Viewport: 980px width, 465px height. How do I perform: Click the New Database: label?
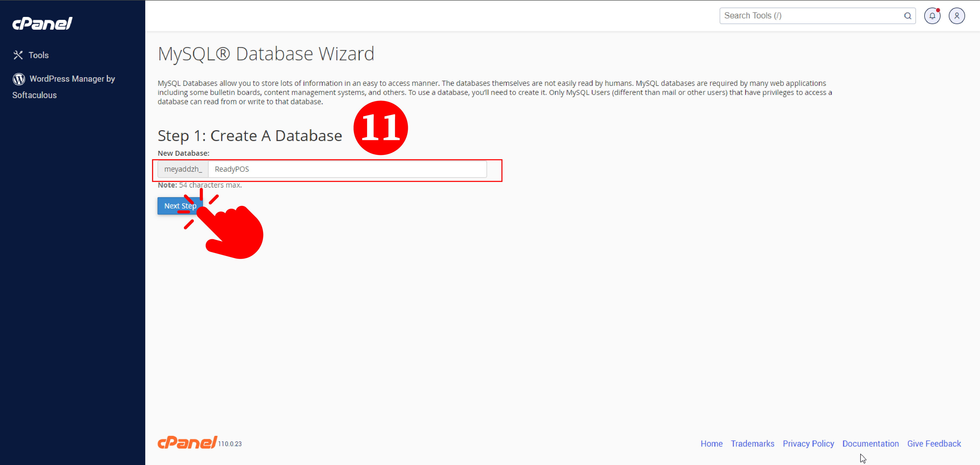(x=183, y=153)
